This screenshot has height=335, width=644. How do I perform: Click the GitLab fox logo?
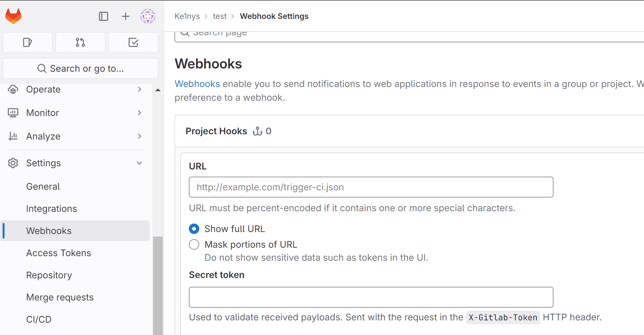click(13, 16)
